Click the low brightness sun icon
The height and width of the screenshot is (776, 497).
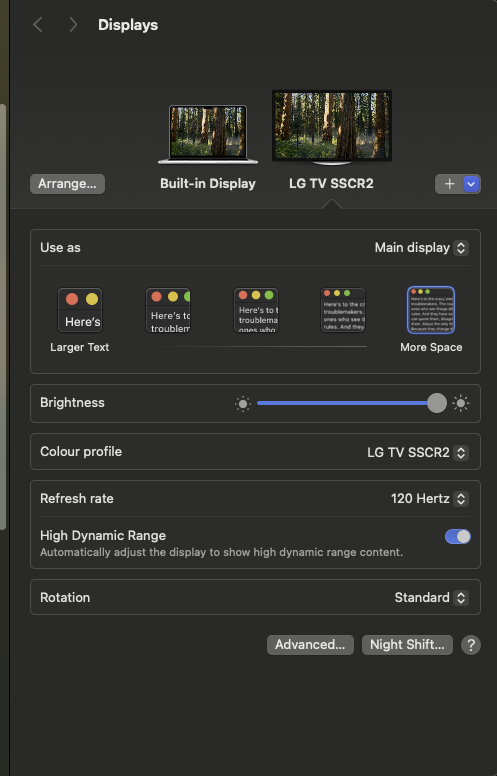click(243, 404)
